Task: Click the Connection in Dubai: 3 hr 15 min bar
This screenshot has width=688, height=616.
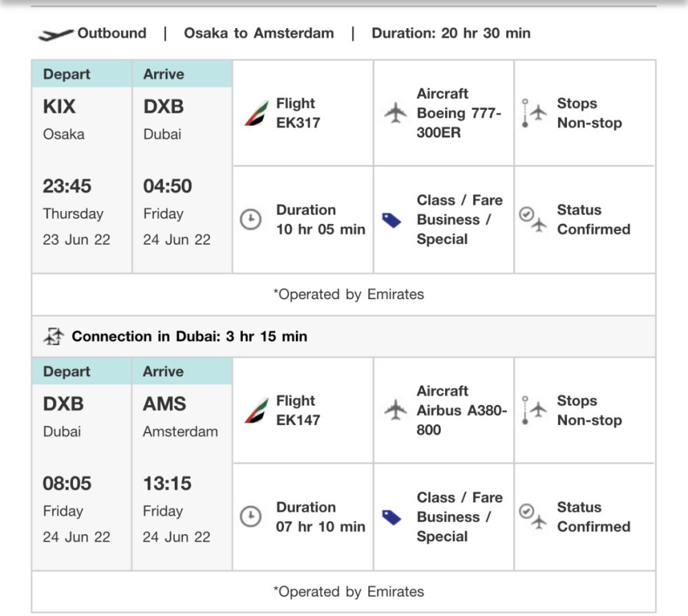Action: (343, 336)
